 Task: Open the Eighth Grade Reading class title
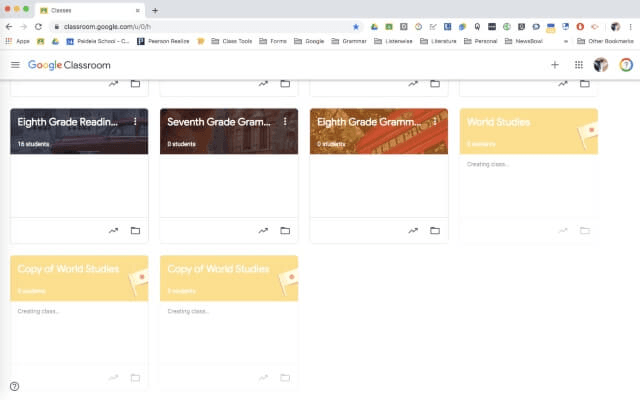pos(67,122)
